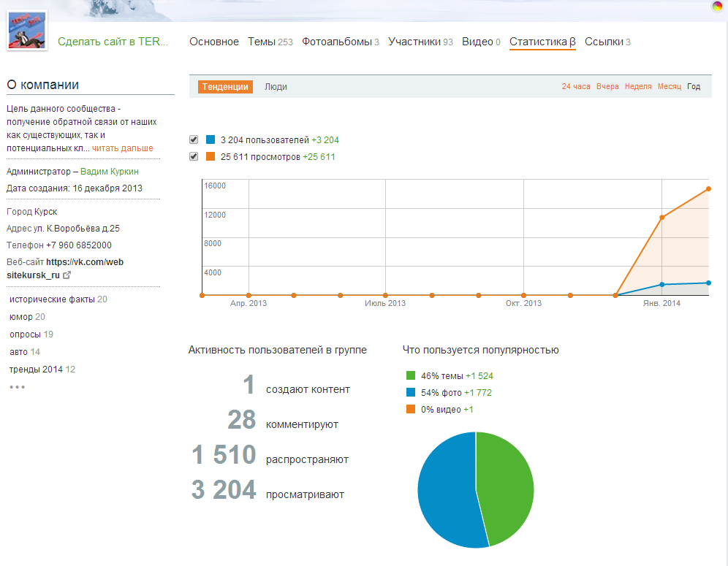The height and width of the screenshot is (566, 728).
Task: Switch to Фотоальбомы tab
Action: pyautogui.click(x=341, y=42)
